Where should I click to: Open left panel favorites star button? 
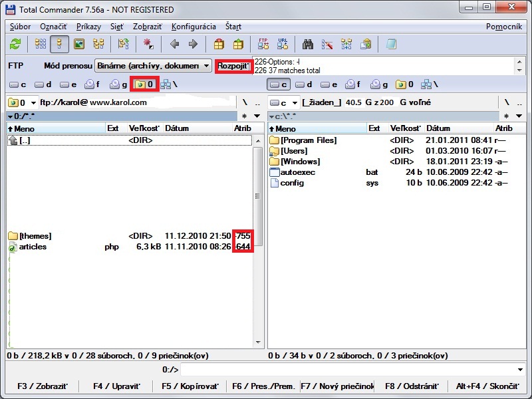[x=244, y=116]
